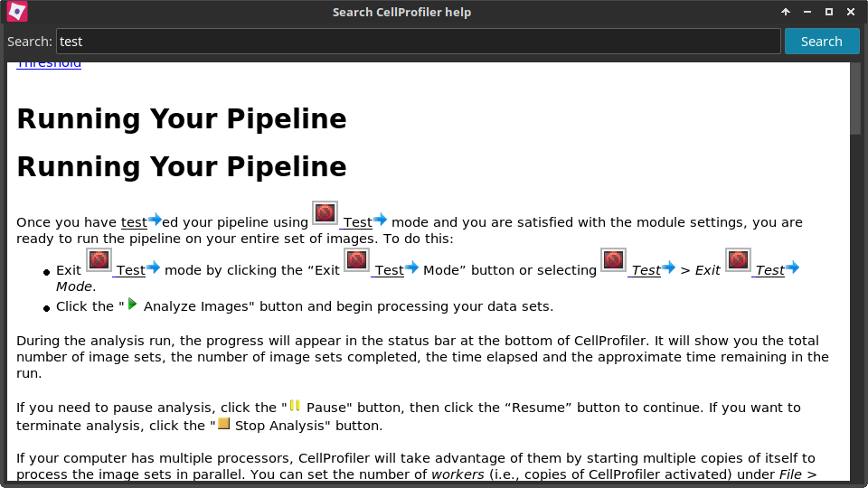
Task: Click the second 'Running Your Pipeline' heading
Action: (182, 166)
